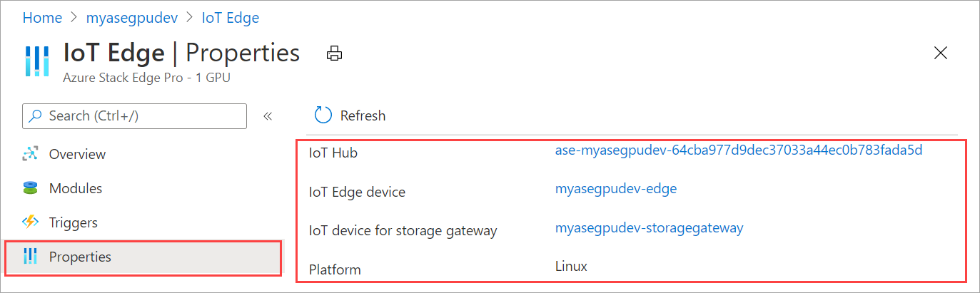Viewport: 980px width, 293px height.
Task: Select Modules in the left menu
Action: tap(75, 188)
